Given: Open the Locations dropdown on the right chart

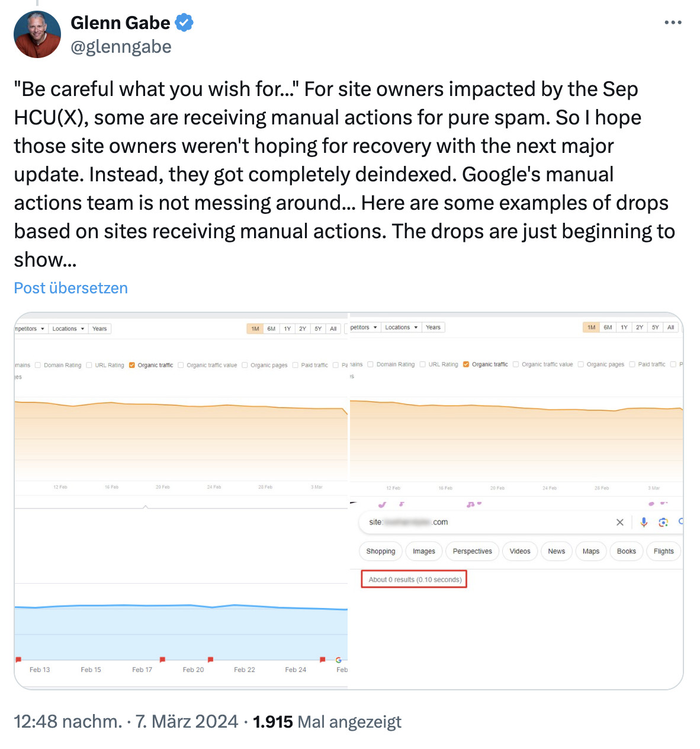Looking at the screenshot, I should click(401, 327).
